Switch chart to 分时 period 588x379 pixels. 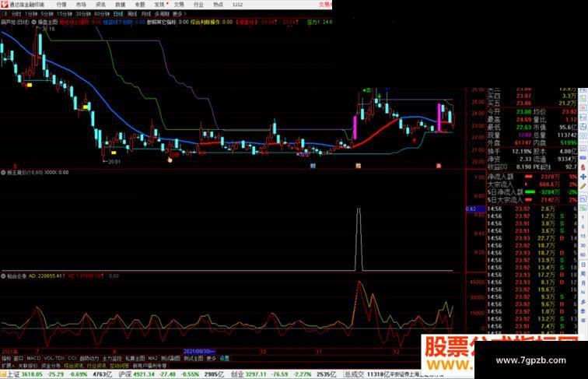(16, 14)
